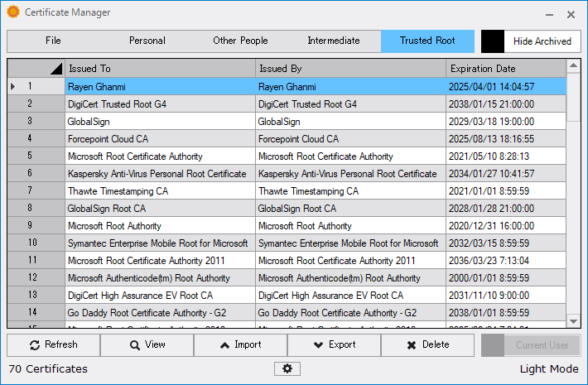Export the selected certificate
This screenshot has height=385, width=588.
coord(334,345)
